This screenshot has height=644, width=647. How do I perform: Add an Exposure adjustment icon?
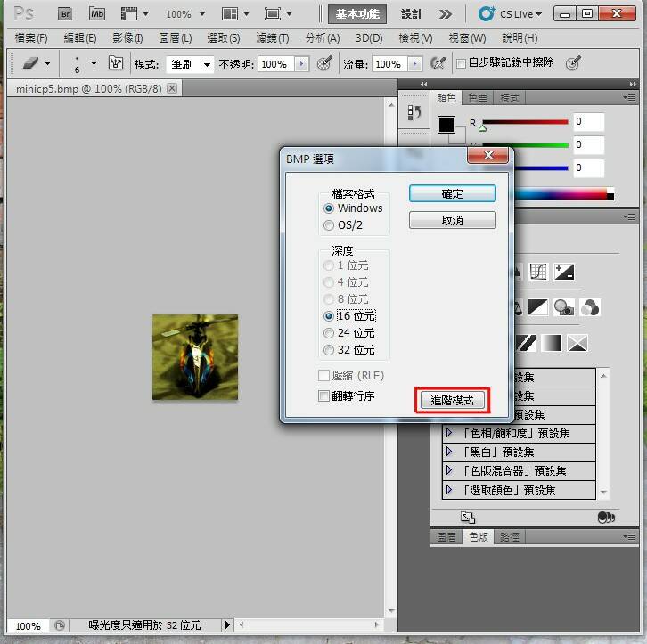563,272
